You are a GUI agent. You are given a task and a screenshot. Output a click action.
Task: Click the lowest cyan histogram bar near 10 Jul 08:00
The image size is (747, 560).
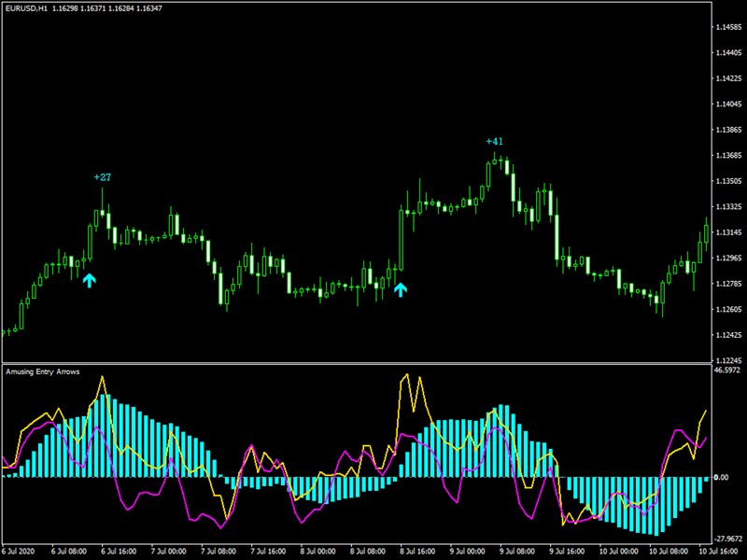click(x=656, y=506)
